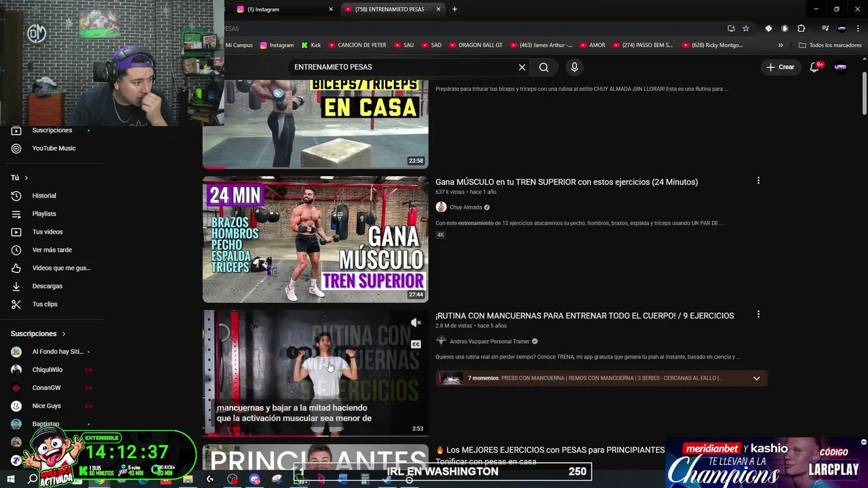868x488 pixels.
Task: Open CANCION DE PETER bookmark
Action: pos(357,45)
